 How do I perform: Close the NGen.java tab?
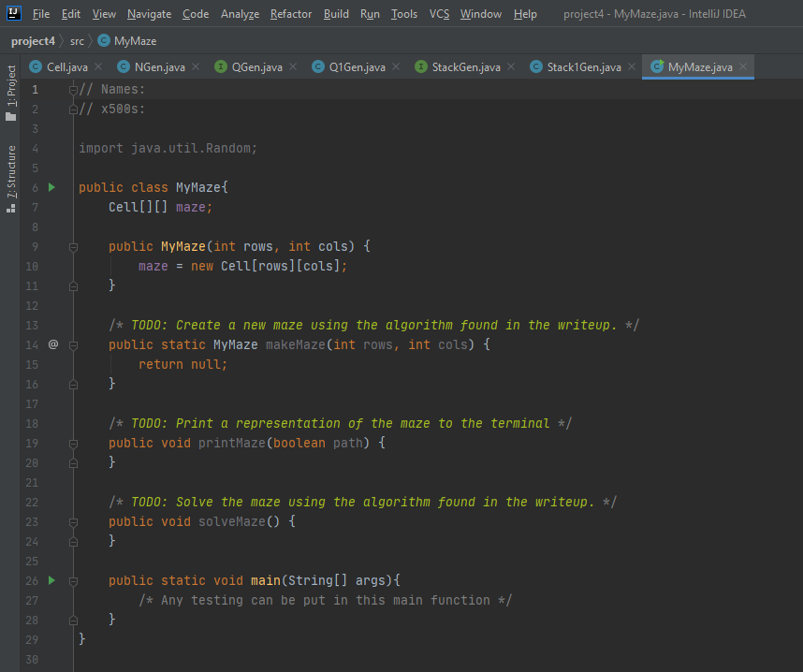coord(196,66)
